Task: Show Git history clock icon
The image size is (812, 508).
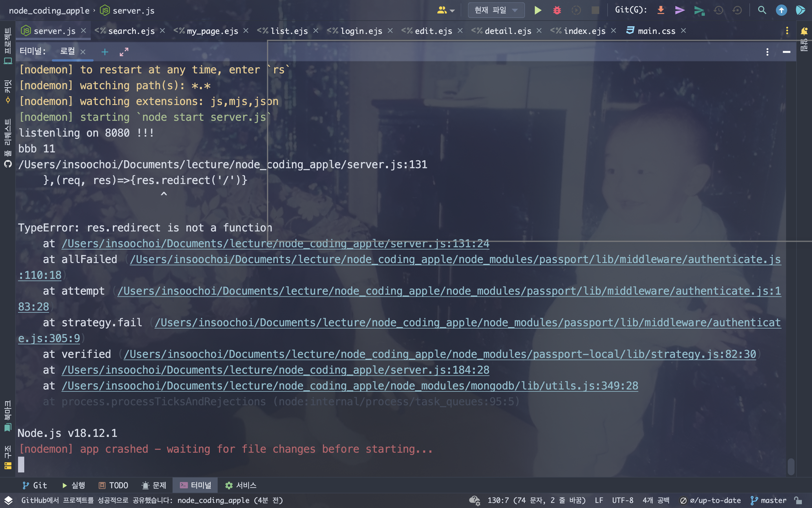Action: (x=718, y=10)
